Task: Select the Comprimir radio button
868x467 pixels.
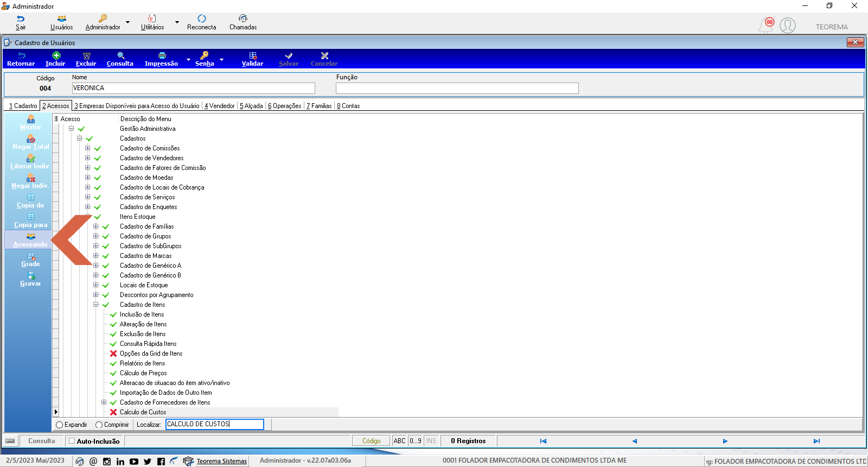Action: click(x=99, y=425)
